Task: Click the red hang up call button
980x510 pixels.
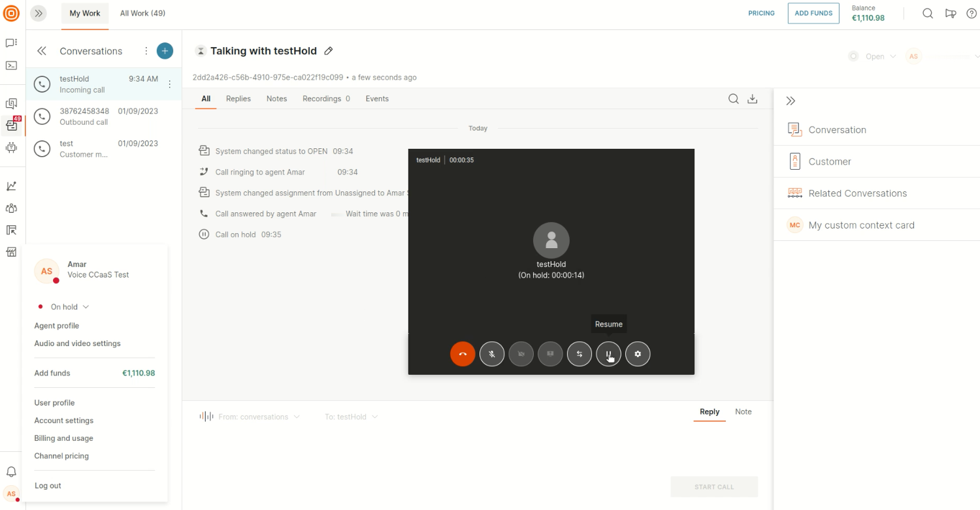Action: point(463,354)
